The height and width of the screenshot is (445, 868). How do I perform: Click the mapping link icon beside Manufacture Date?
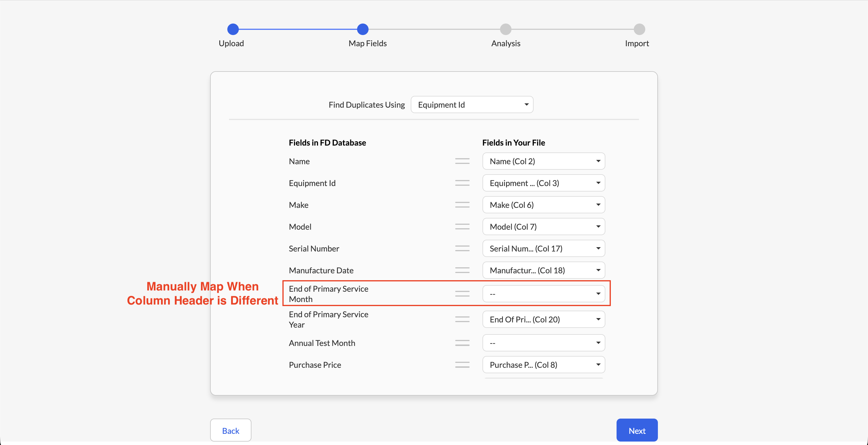point(462,270)
